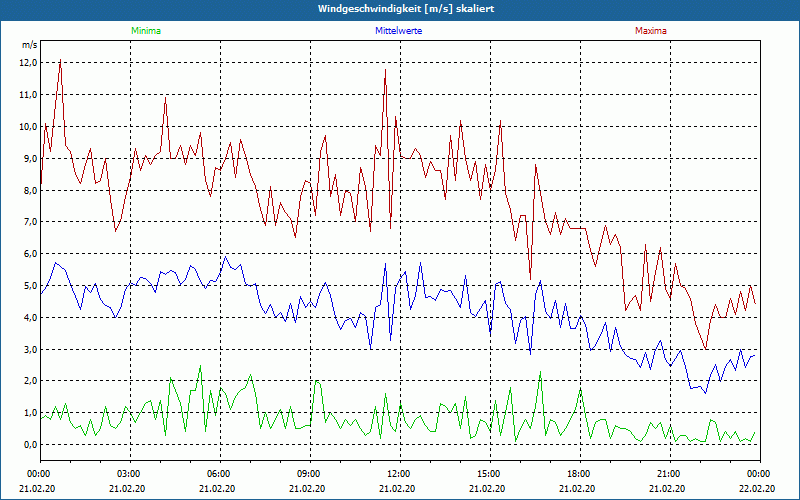Click the 5,0 y-axis value
This screenshot has width=800, height=500.
(31, 286)
